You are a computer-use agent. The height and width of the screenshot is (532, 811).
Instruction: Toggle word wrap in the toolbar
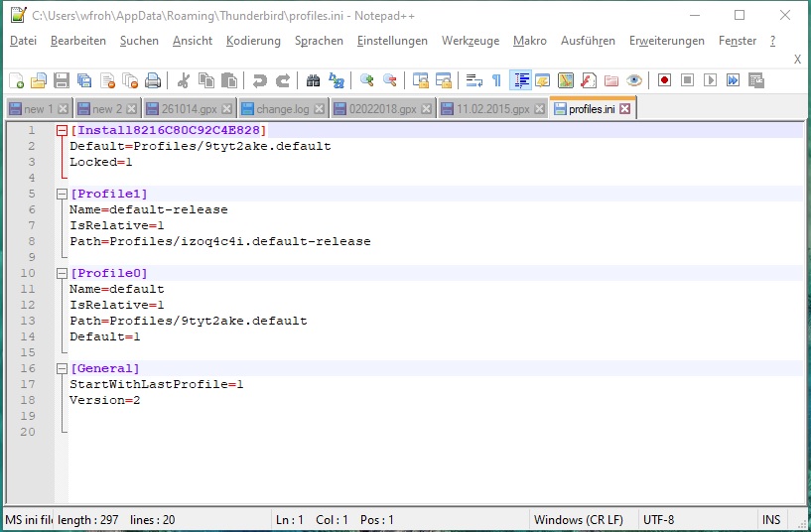point(474,80)
